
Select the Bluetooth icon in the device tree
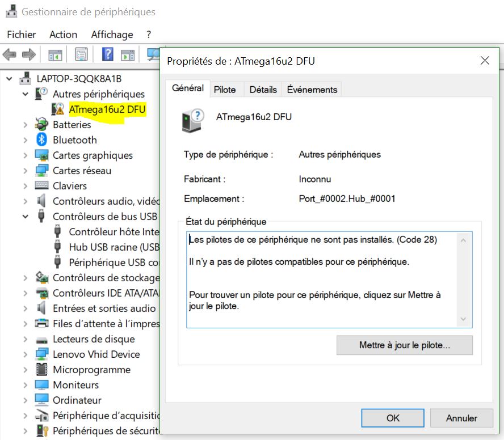[41, 140]
